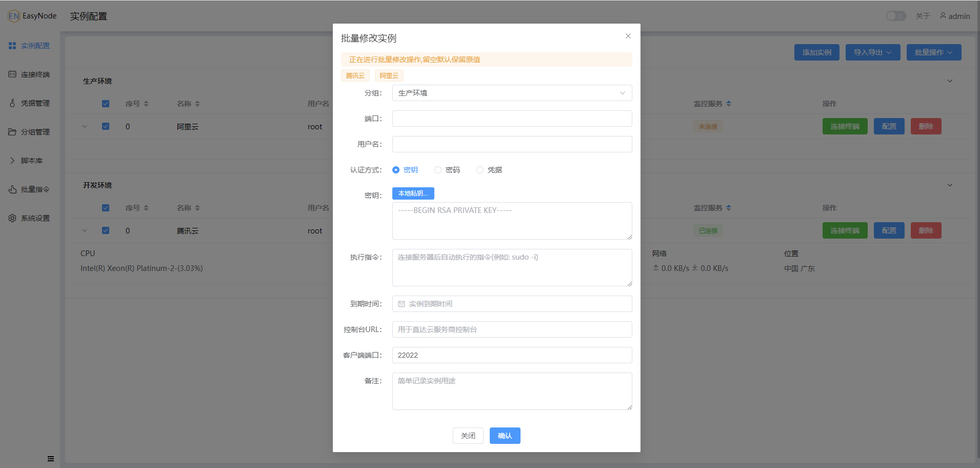Viewport: 980px width, 468px height.
Task: Close the 批量修改实例 dialog with X
Action: (628, 36)
